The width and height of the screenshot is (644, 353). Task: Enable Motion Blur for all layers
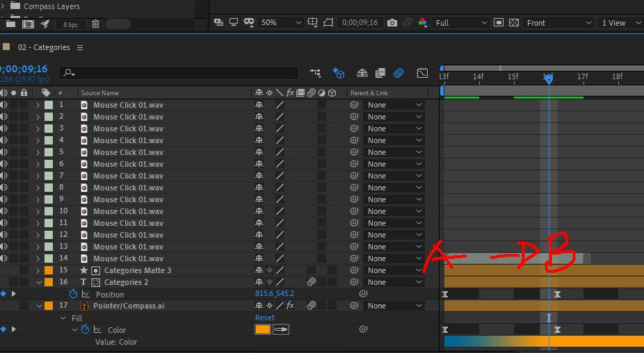[x=399, y=73]
